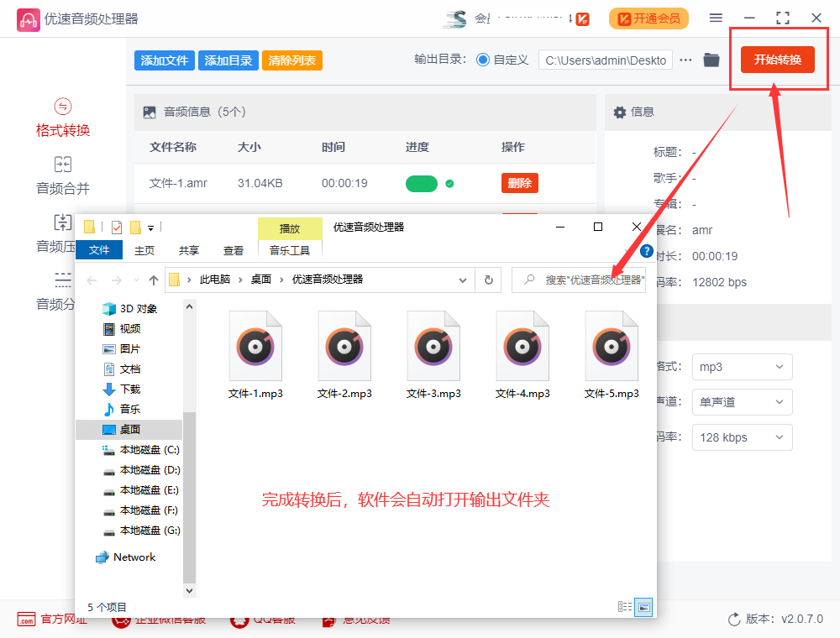Click the green progress bar for 文件-1.amr
Screen dimensions: 840x638
pos(422,182)
